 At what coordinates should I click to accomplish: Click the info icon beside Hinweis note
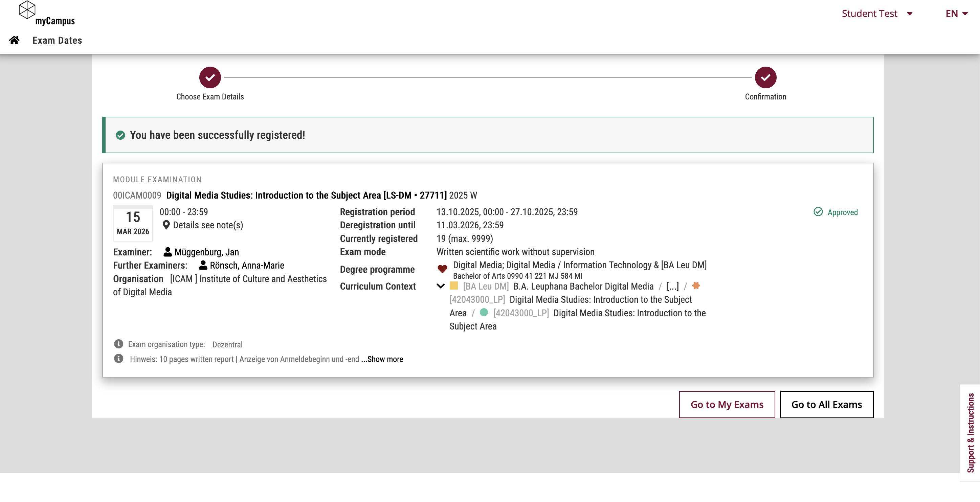pos(118,359)
